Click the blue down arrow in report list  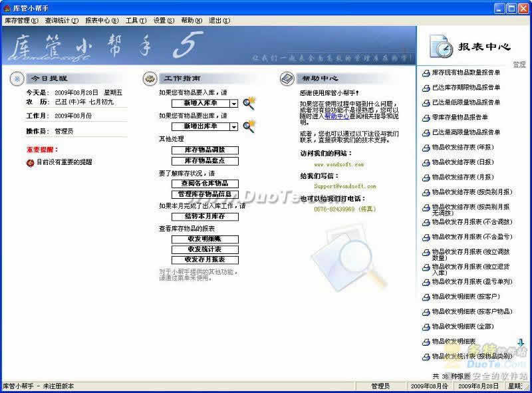click(521, 342)
